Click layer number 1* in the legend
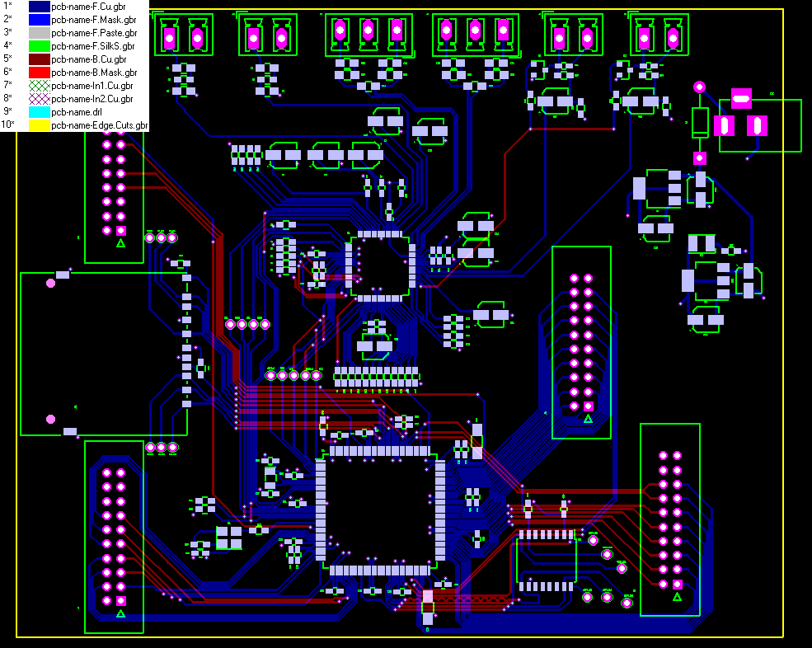This screenshot has height=648, width=812. (x=7, y=6)
